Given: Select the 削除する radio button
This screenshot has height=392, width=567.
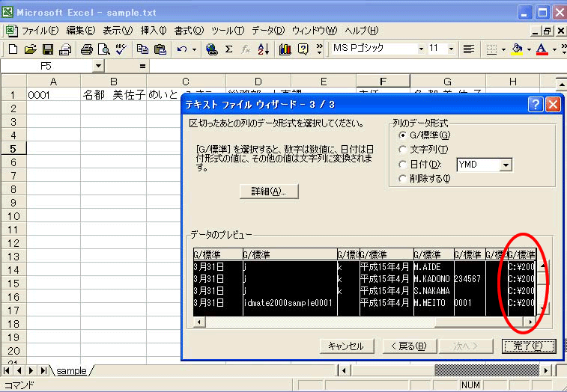Looking at the screenshot, I should click(x=402, y=179).
